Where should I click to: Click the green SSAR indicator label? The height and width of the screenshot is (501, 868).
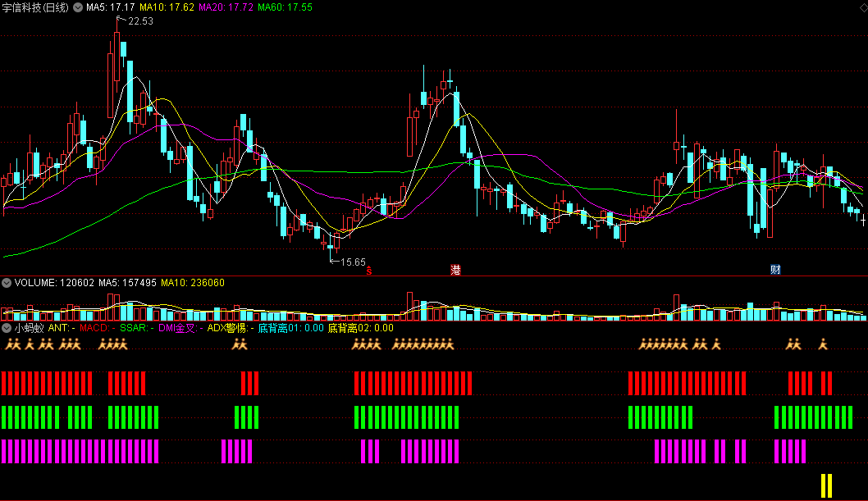(x=137, y=328)
